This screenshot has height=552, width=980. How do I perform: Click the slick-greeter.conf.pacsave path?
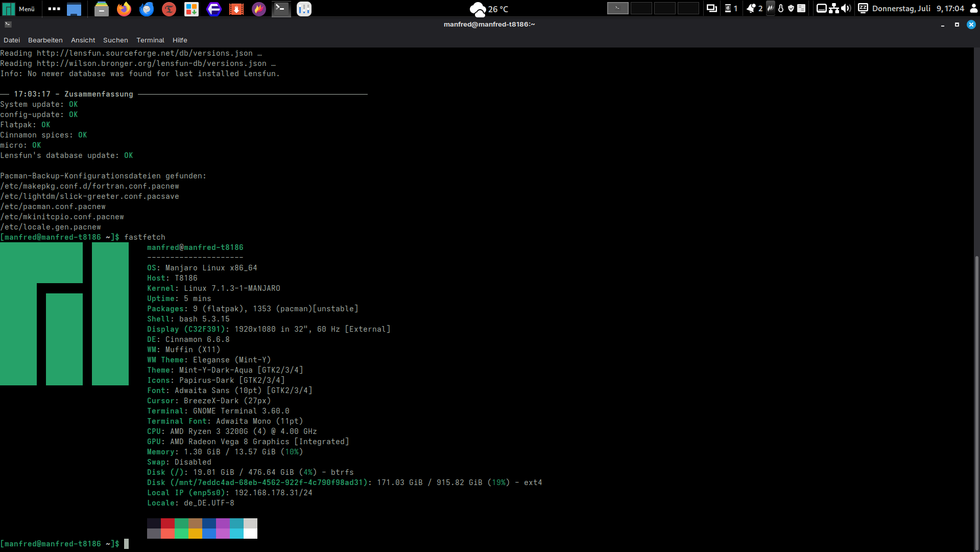(x=90, y=196)
